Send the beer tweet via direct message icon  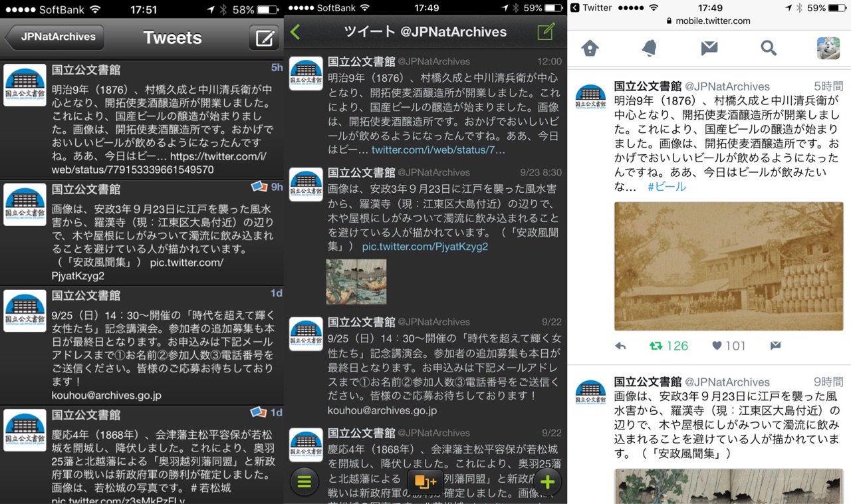coord(775,346)
